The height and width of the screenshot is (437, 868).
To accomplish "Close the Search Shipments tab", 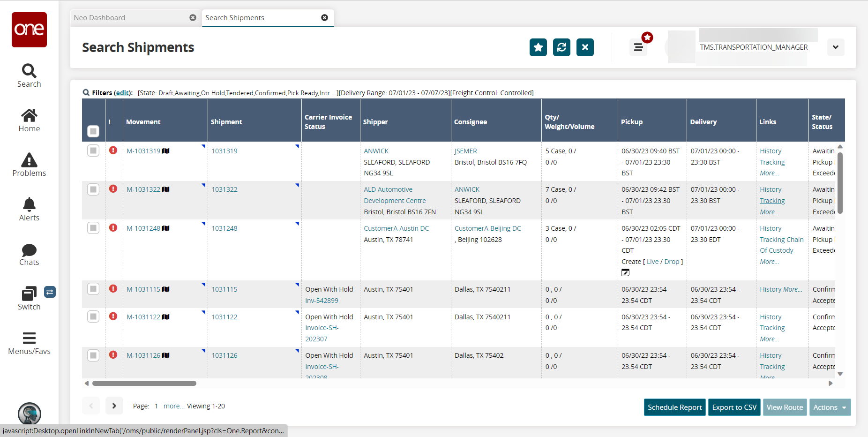I will [x=324, y=17].
